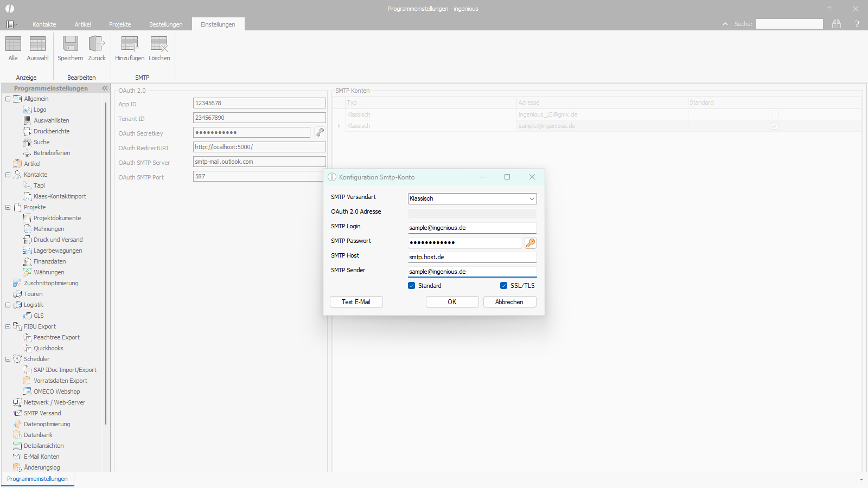Click the Test E-Mail button
Viewport: 868px width, 488px height.
tap(356, 302)
